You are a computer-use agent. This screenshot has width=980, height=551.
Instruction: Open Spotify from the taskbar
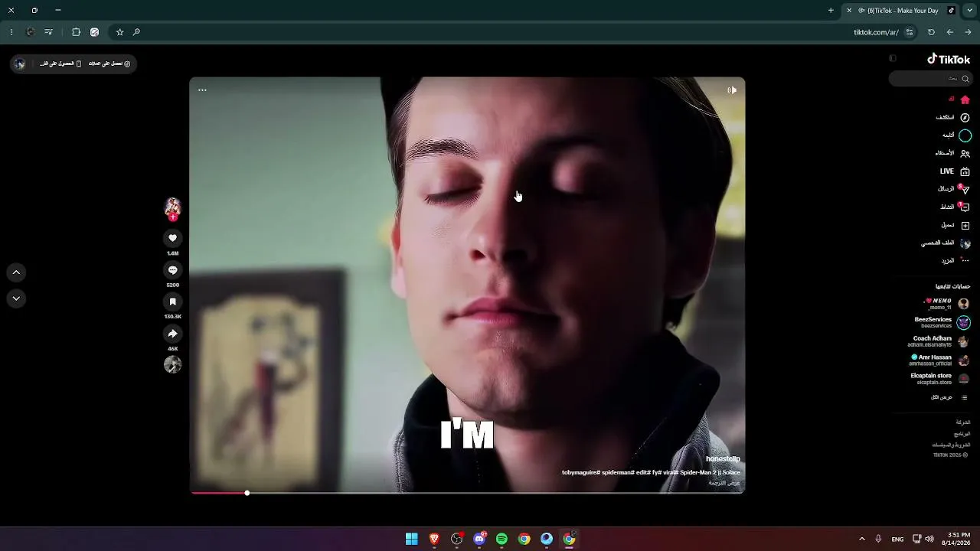[501, 539]
